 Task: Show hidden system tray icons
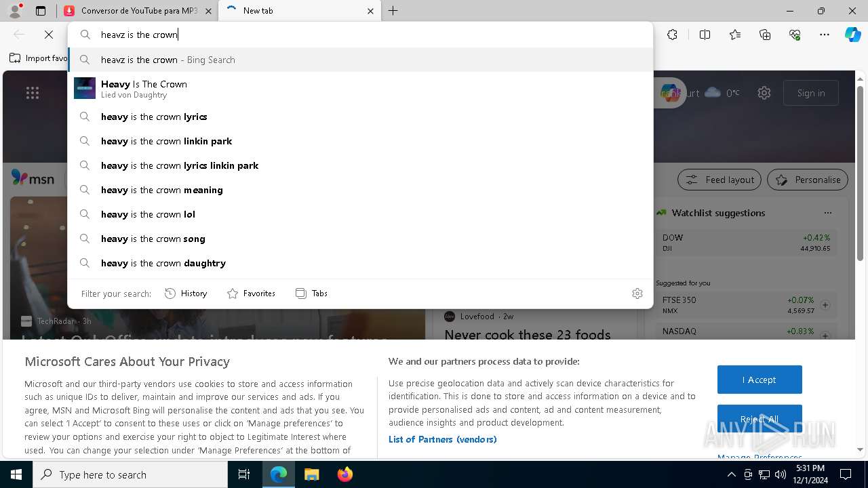[731, 474]
